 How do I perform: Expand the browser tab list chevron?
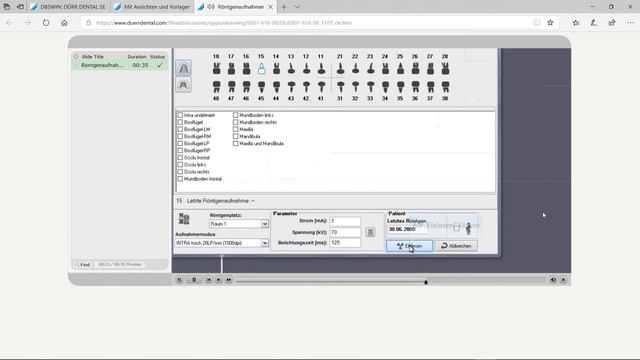pyautogui.click(x=298, y=7)
